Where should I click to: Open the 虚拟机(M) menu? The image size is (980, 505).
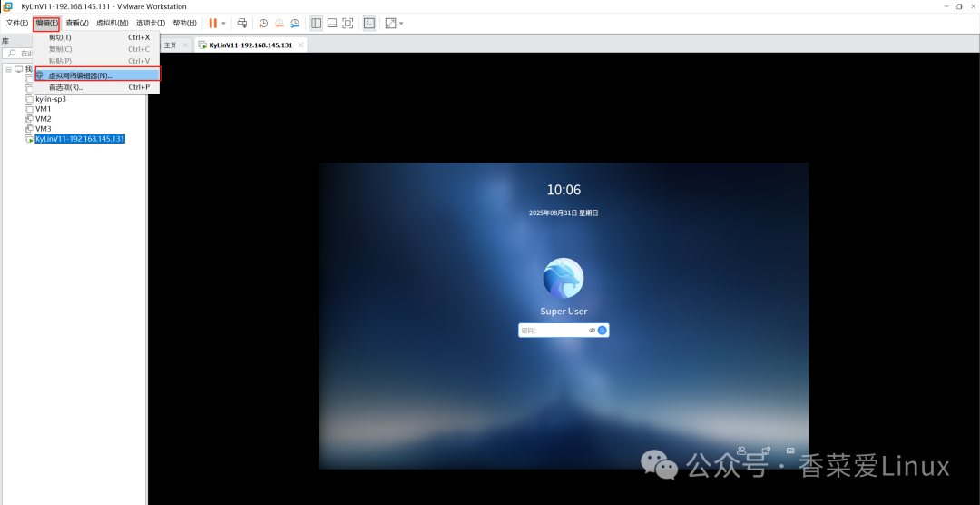[113, 23]
